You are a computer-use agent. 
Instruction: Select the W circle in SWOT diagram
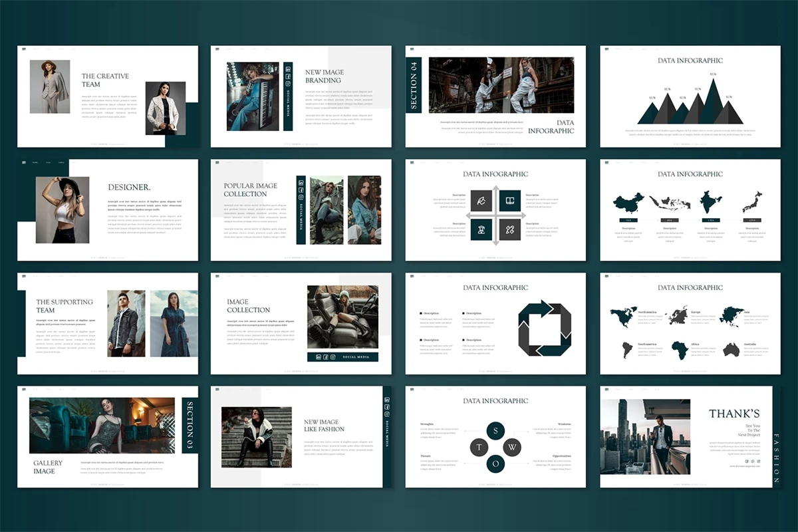coord(513,447)
